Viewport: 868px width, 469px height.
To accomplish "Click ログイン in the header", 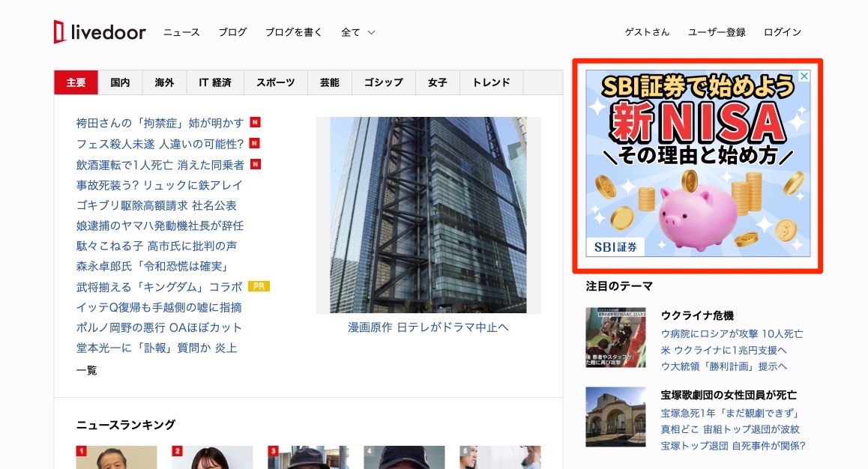I will [x=783, y=32].
